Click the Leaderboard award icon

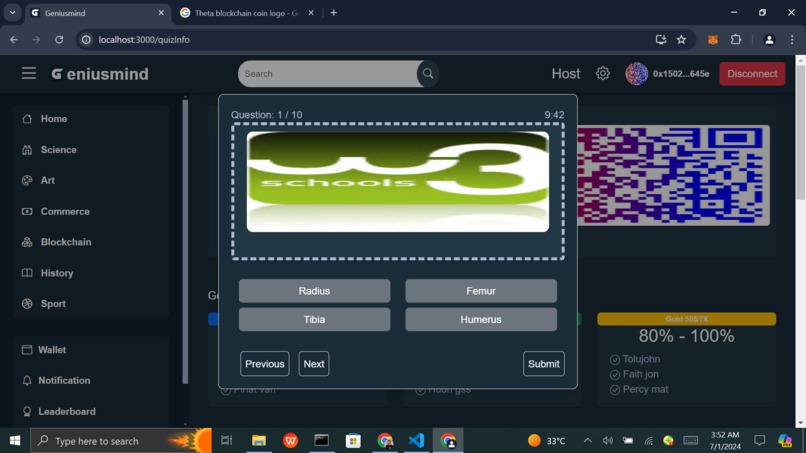[x=27, y=411]
